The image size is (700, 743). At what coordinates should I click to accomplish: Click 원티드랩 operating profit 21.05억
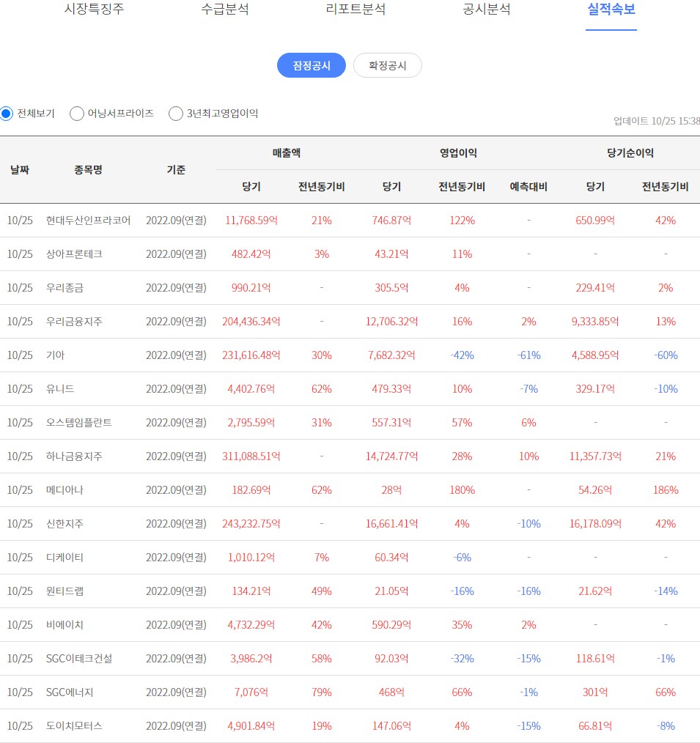tap(391, 591)
